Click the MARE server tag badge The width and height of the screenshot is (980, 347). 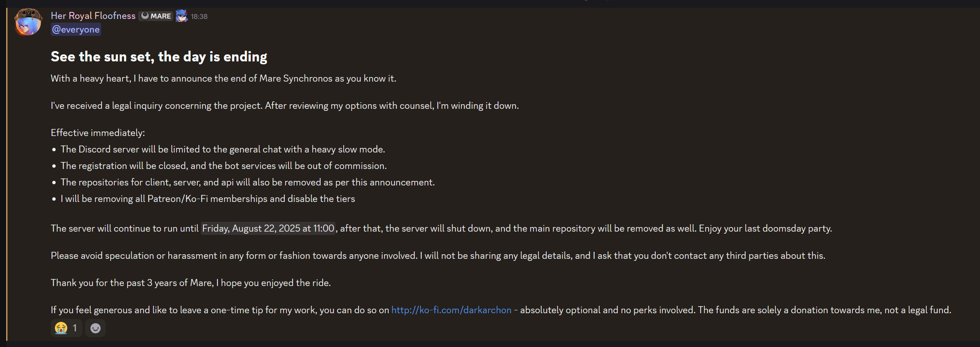(156, 16)
